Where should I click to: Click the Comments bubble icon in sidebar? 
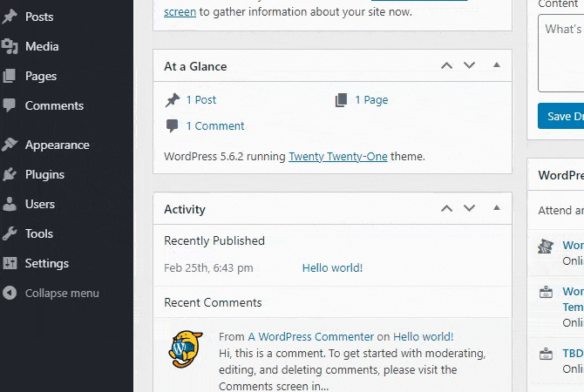tap(10, 105)
